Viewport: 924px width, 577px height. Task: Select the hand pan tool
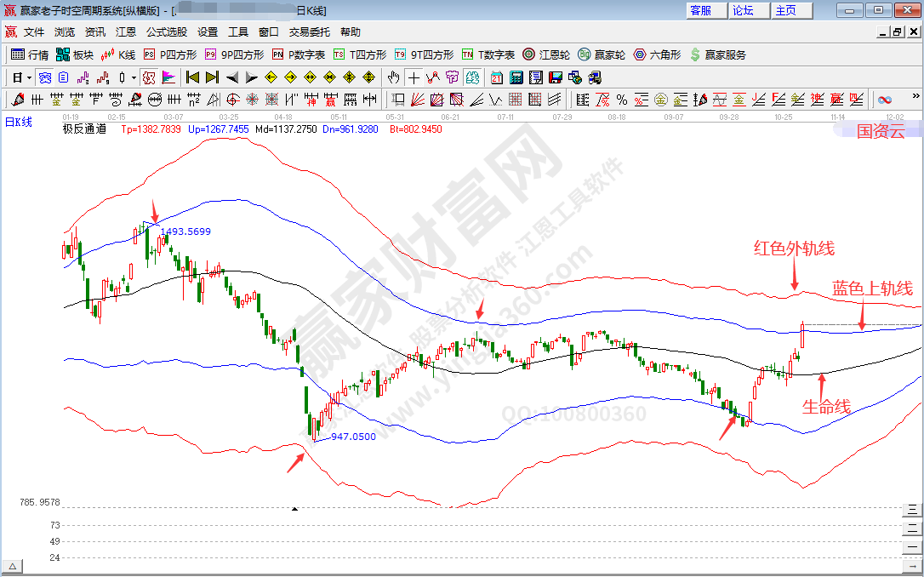click(394, 77)
